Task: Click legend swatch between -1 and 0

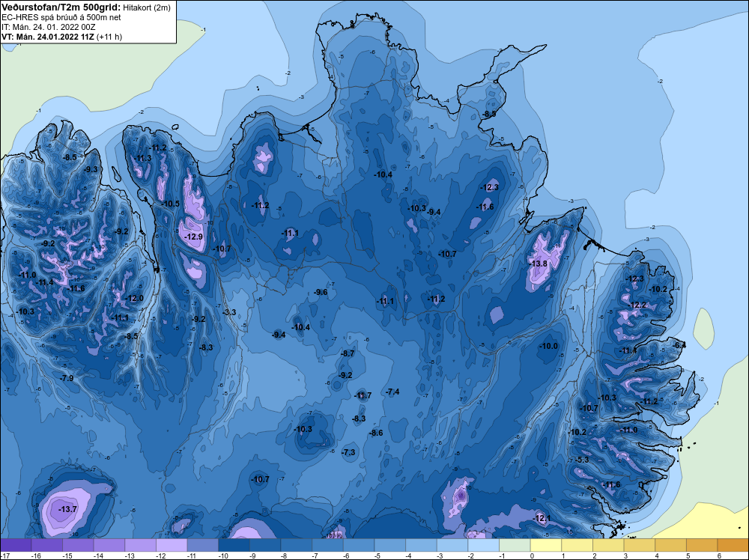Action: [515, 545]
